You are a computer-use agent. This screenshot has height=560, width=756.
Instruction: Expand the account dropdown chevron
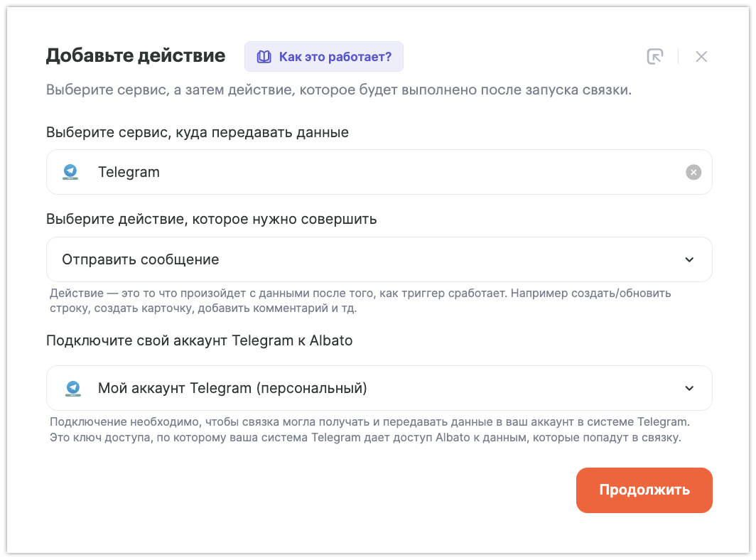pos(689,388)
